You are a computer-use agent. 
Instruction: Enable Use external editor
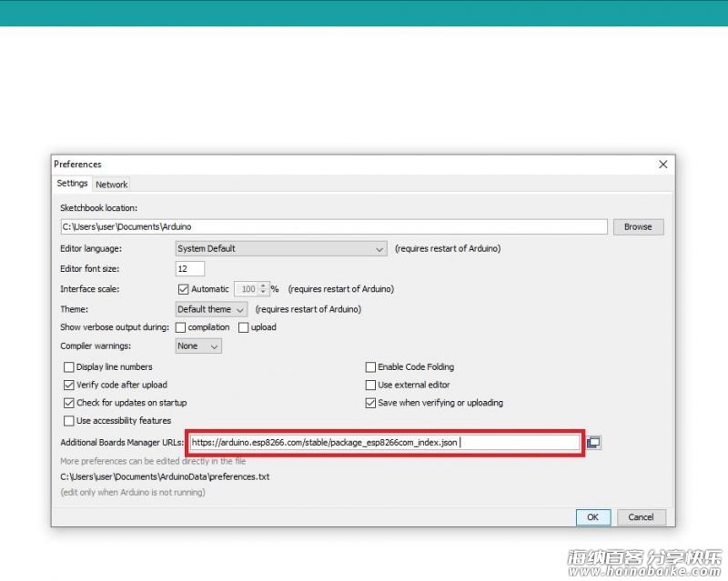(370, 386)
